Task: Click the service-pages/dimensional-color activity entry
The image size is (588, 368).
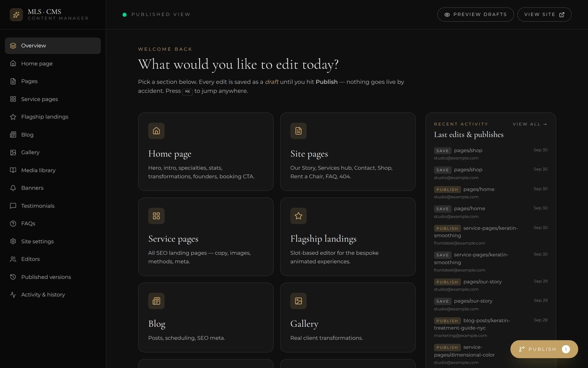Action: click(x=491, y=354)
